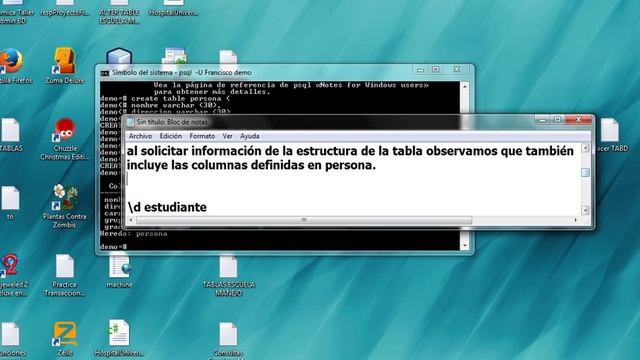
Task: Minimize the Símbolo del sistema window
Action: pyautogui.click(x=420, y=70)
